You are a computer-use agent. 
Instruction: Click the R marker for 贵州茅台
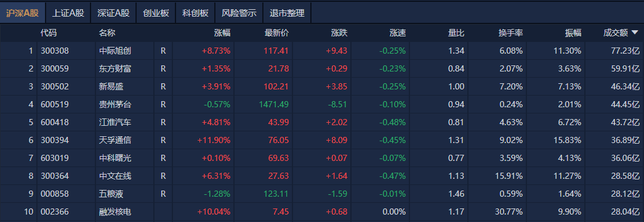163,104
